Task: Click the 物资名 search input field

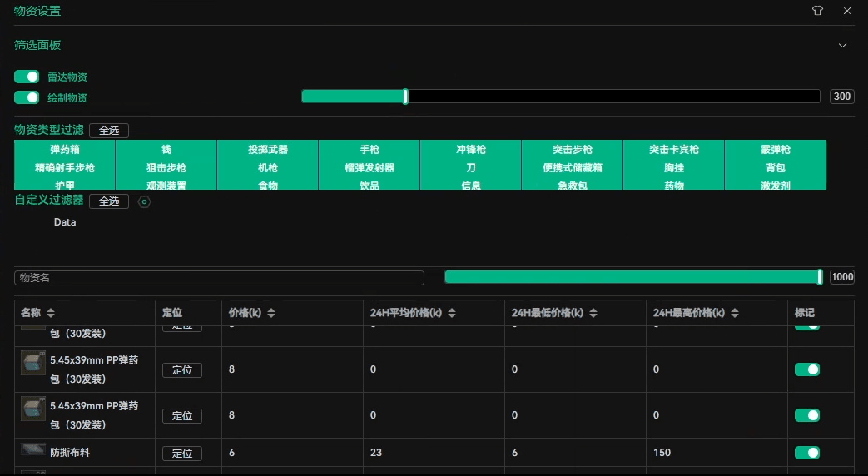Action: tap(219, 277)
